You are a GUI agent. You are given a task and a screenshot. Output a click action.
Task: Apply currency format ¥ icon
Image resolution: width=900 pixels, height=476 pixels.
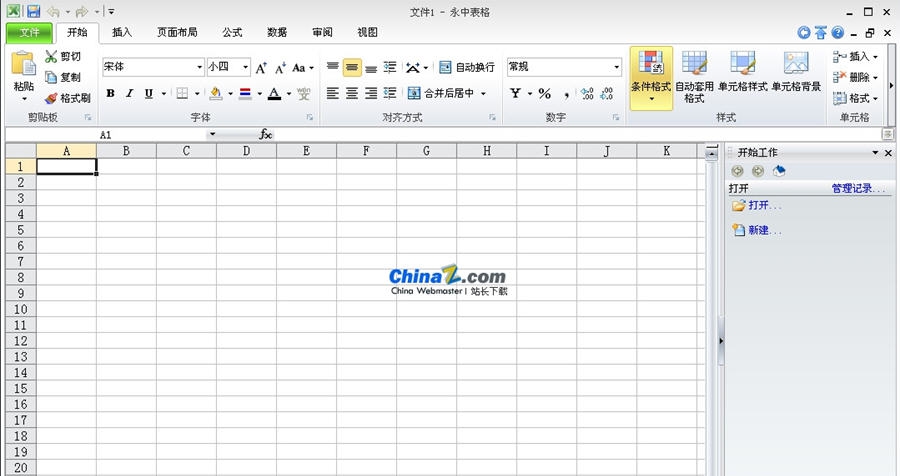[x=515, y=93]
